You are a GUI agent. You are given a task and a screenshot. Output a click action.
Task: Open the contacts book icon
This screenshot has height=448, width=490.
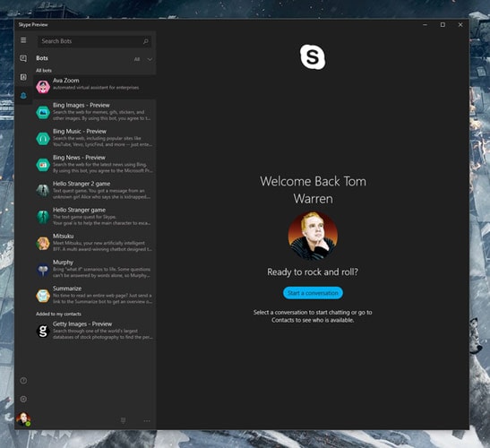point(23,77)
